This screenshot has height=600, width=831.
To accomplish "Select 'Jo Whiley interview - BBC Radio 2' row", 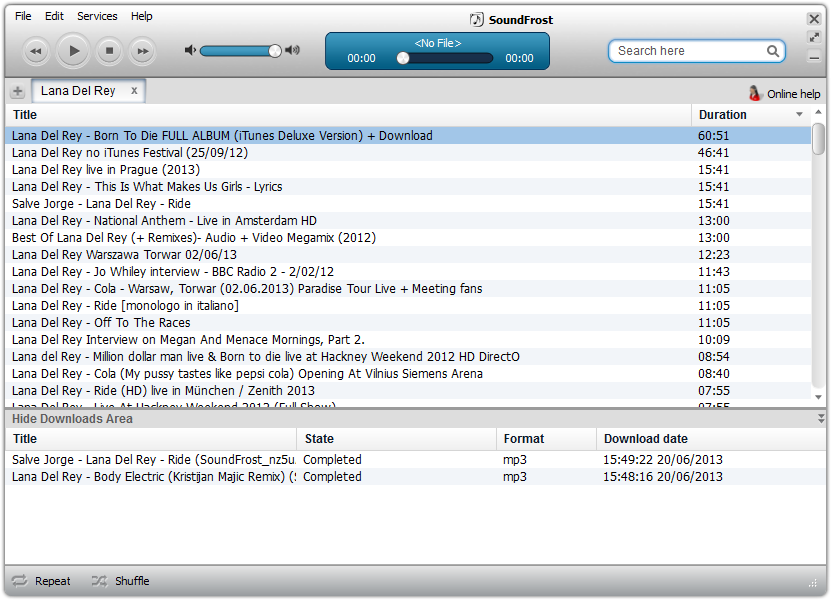I will (x=408, y=271).
